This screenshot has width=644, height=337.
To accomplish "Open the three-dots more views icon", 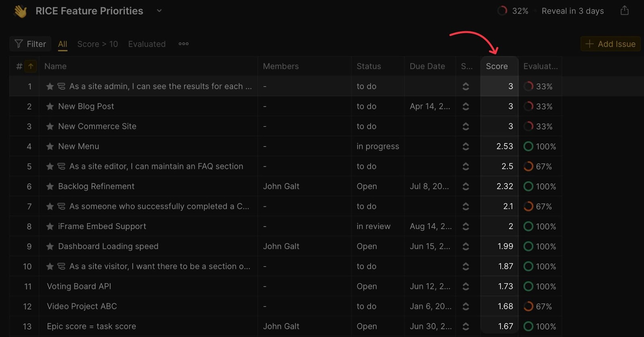I will coord(184,44).
